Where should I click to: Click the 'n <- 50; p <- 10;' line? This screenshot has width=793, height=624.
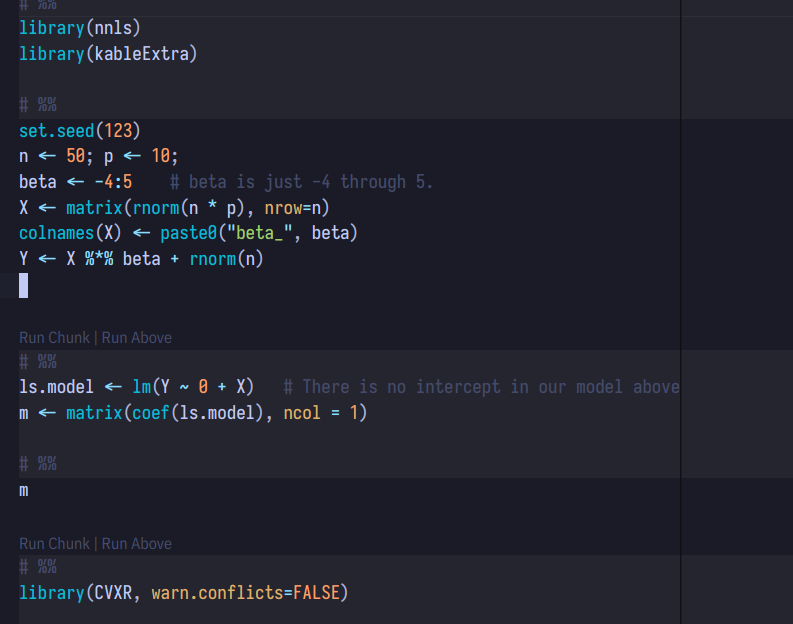click(x=99, y=156)
